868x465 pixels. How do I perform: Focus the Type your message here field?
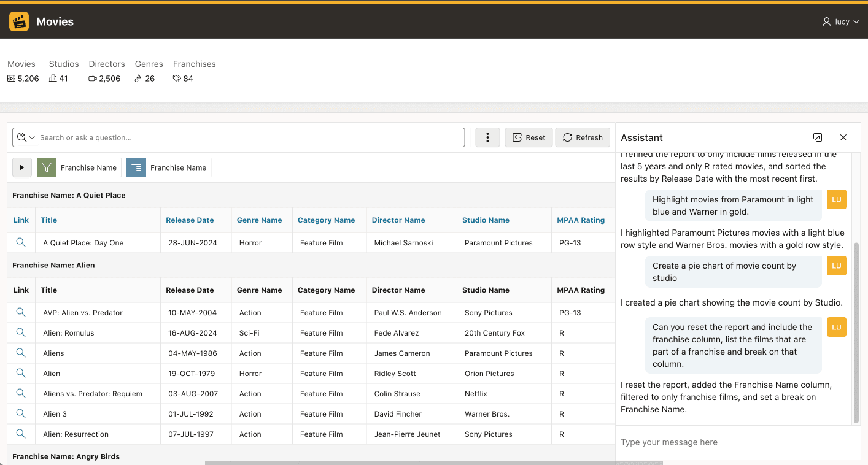click(x=738, y=442)
